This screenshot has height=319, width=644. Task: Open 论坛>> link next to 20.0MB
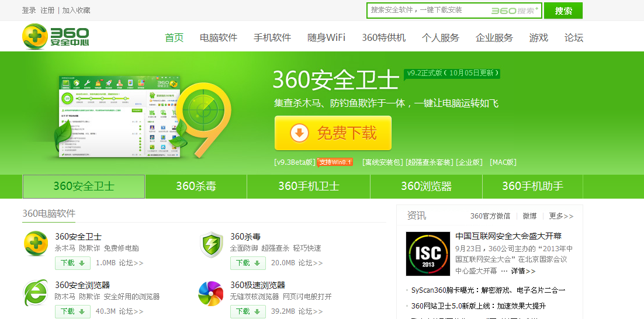point(311,263)
